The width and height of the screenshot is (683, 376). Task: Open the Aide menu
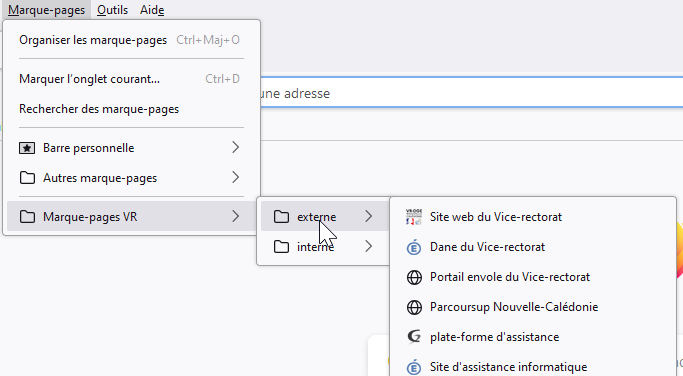tap(152, 10)
